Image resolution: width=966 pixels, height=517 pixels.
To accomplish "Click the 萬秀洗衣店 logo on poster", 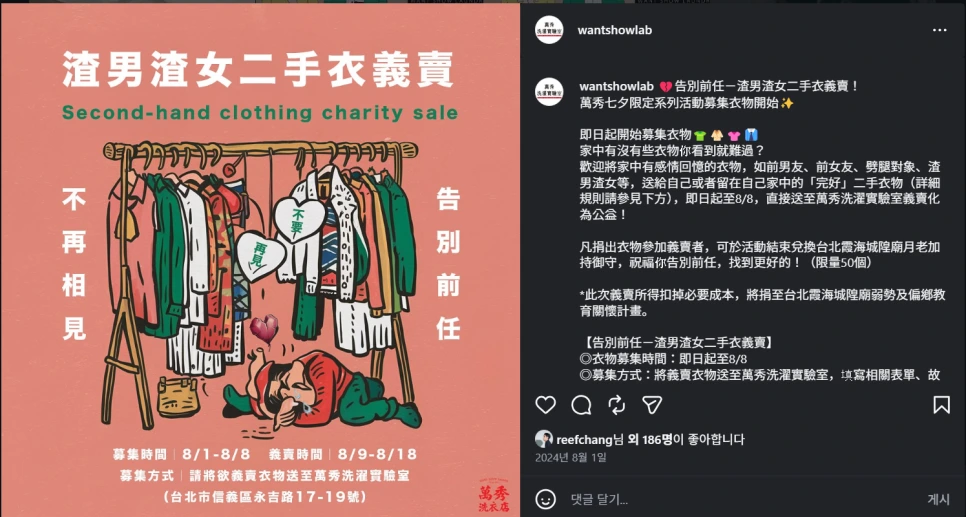I will pos(494,494).
